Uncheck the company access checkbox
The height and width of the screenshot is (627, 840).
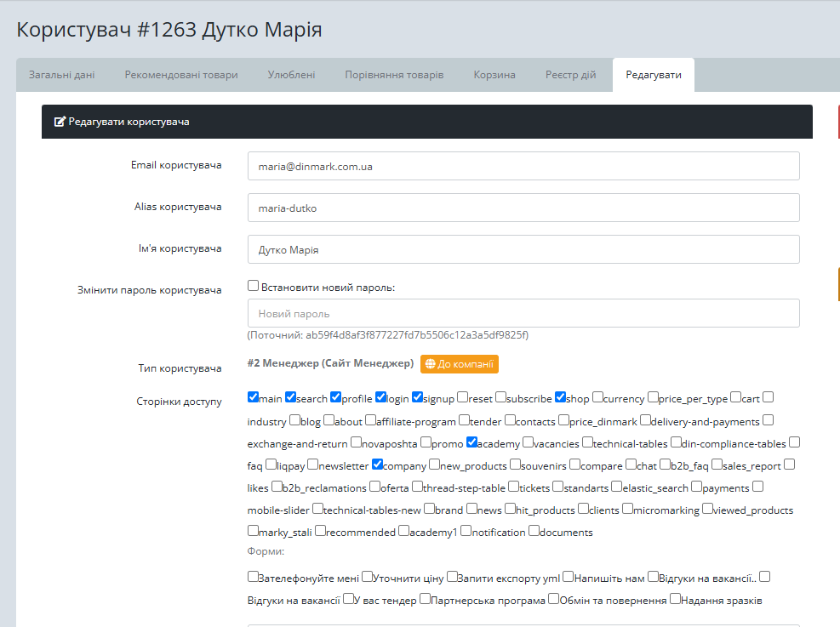pos(378,465)
